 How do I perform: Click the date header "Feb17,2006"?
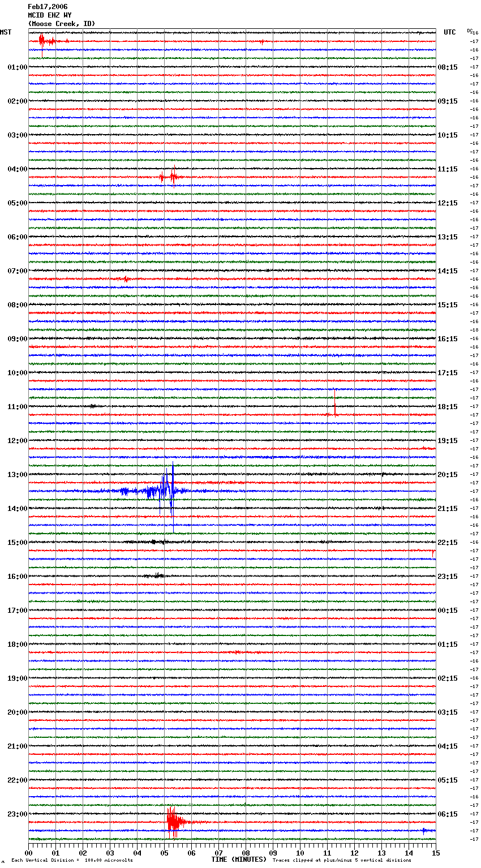pos(48,7)
